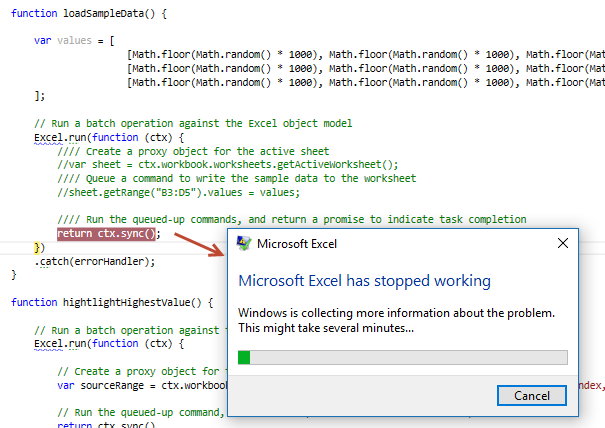Screen dimensions: 605x428
Task: Click '.catch(errorHandler);' code line
Action: coord(95,262)
